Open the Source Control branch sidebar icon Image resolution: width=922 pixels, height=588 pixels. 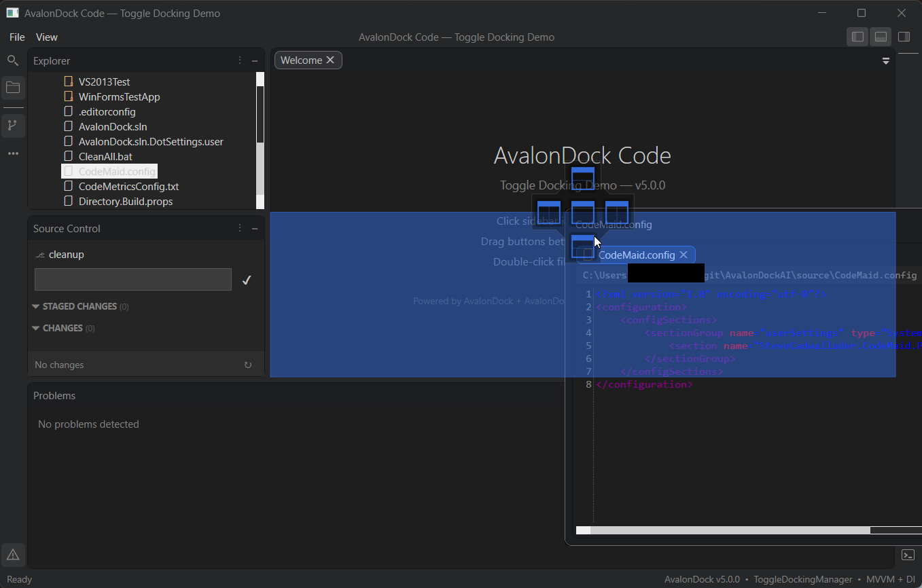pos(12,126)
